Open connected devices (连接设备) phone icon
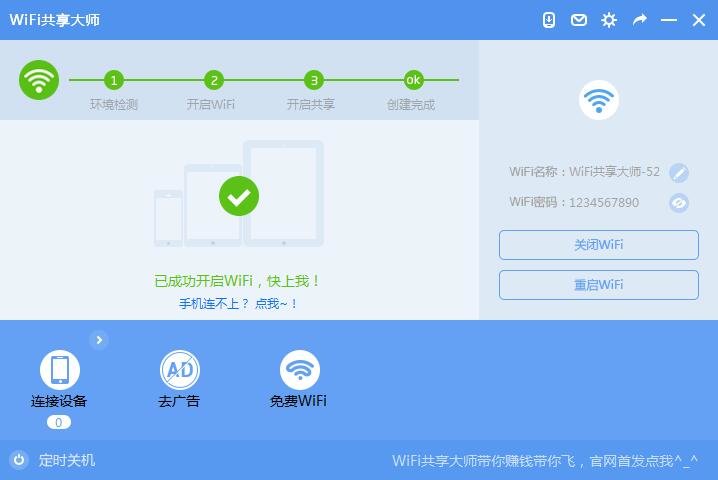 click(x=59, y=370)
